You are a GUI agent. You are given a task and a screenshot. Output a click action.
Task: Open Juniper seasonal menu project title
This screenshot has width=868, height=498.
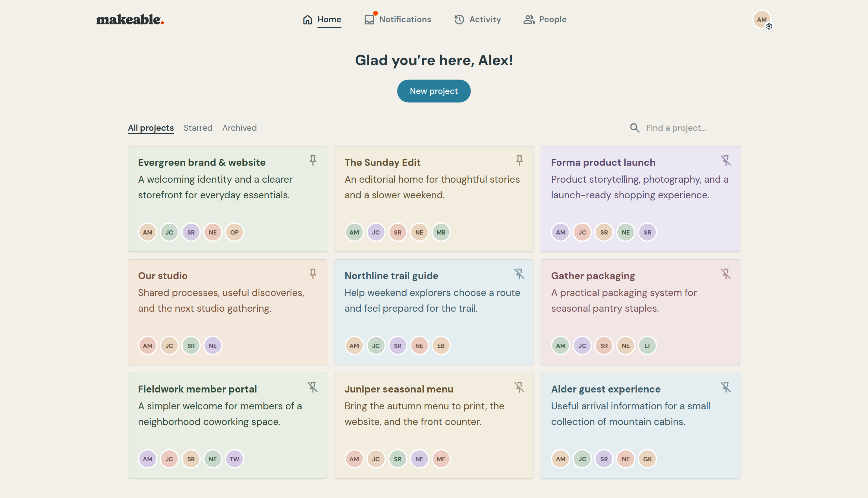pyautogui.click(x=399, y=389)
